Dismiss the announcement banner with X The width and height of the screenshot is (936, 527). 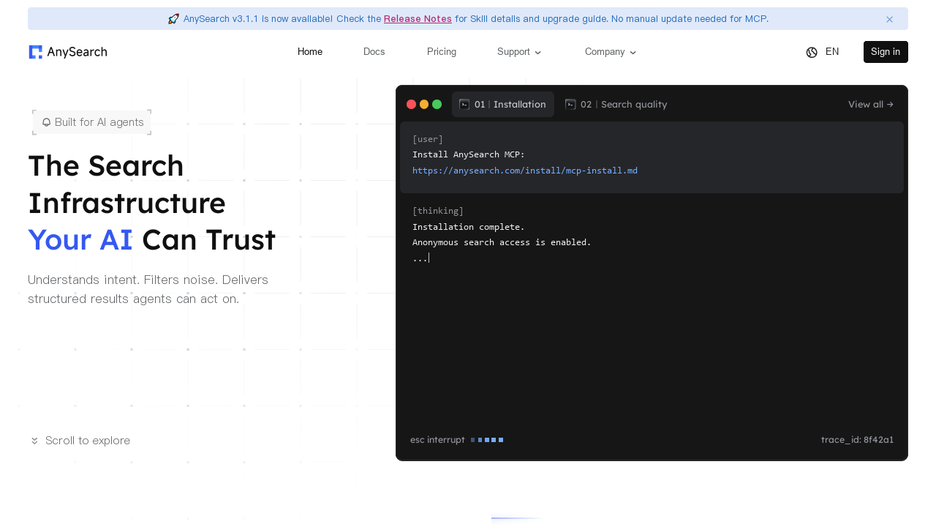tap(889, 19)
